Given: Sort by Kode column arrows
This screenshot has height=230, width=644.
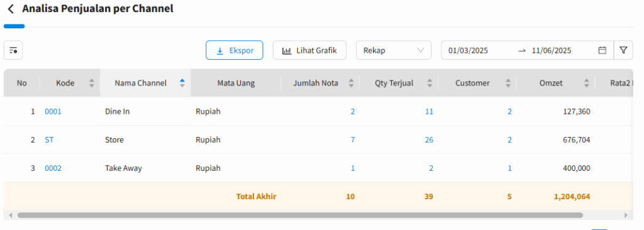Looking at the screenshot, I should (x=92, y=83).
